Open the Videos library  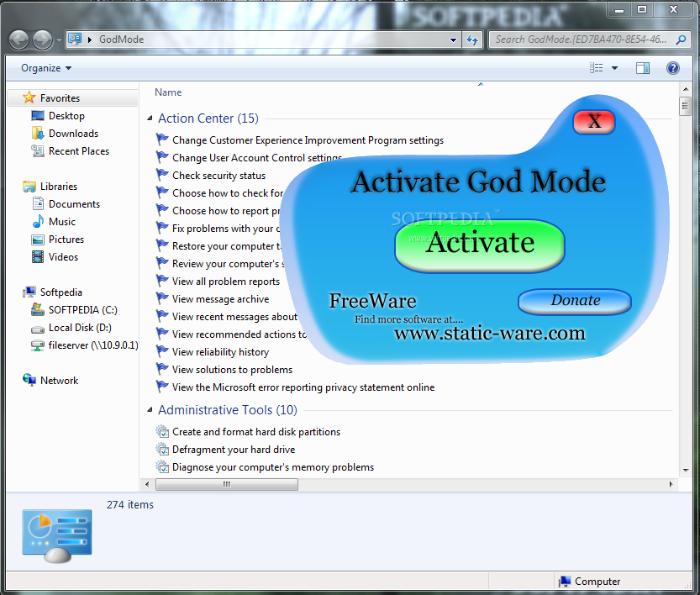(x=63, y=257)
